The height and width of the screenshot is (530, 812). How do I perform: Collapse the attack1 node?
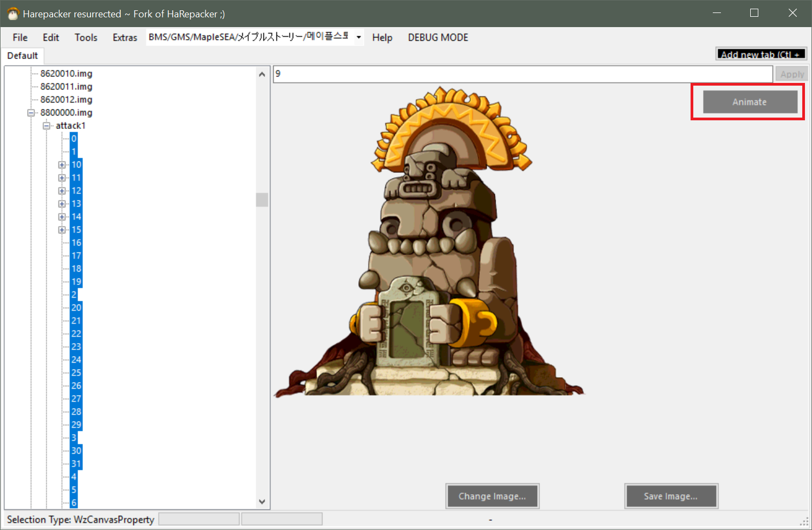(47, 125)
